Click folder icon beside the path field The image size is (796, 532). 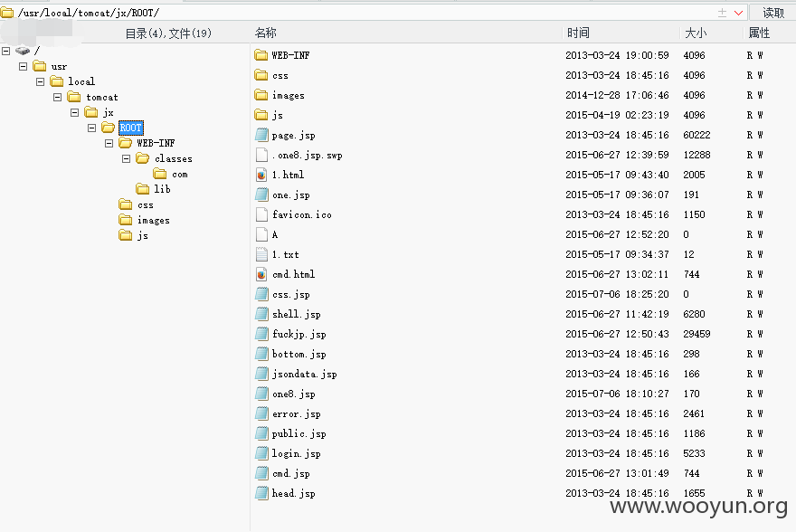pyautogui.click(x=6, y=12)
